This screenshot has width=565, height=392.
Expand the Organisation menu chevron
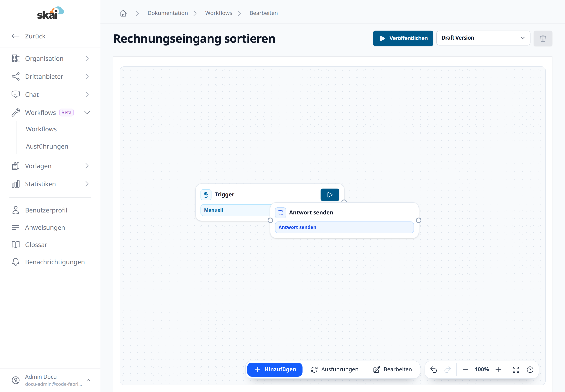click(x=87, y=58)
